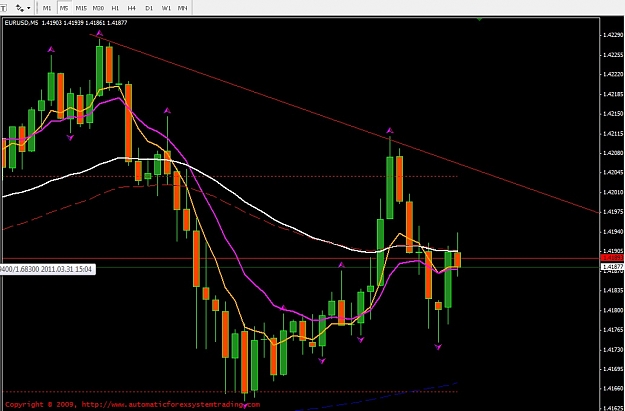Viewport: 625px width, 411px height.
Task: Click the 1.41975 price axis label
Action: 613,212
